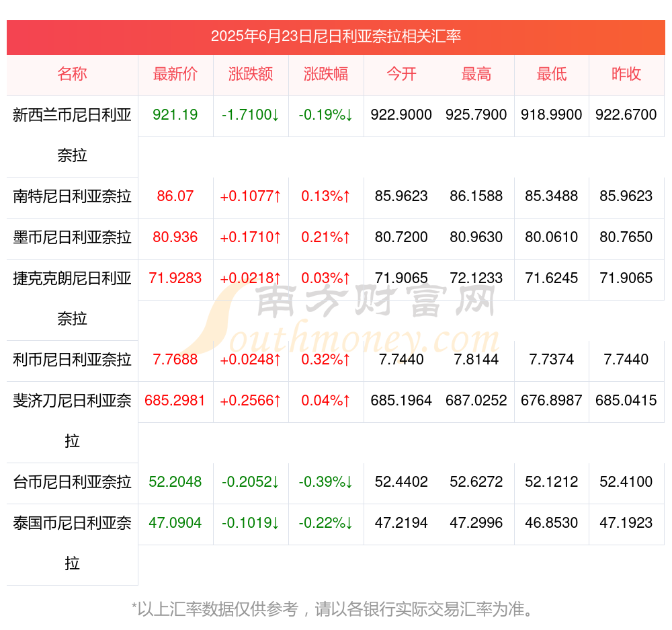Click the 今开 column header

401,74
